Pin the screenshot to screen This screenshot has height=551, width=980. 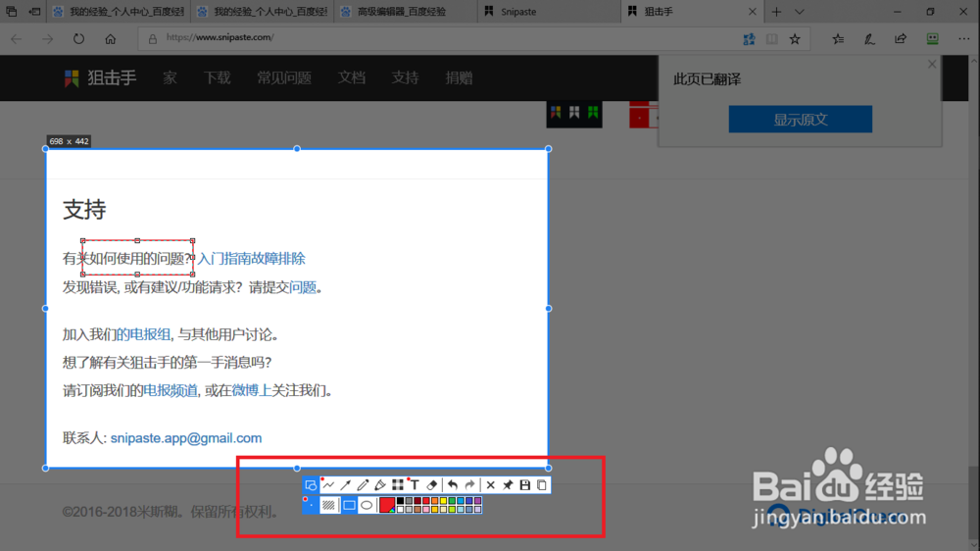click(508, 485)
